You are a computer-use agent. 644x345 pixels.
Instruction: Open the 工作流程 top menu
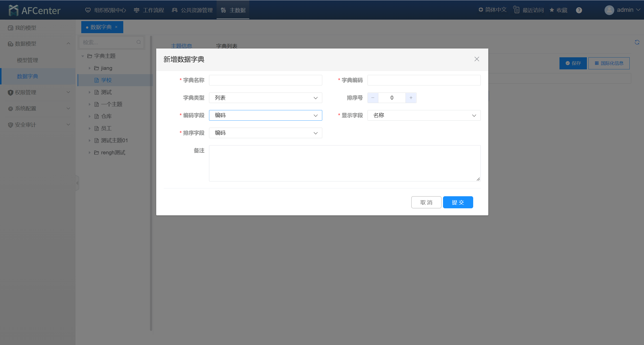point(149,10)
